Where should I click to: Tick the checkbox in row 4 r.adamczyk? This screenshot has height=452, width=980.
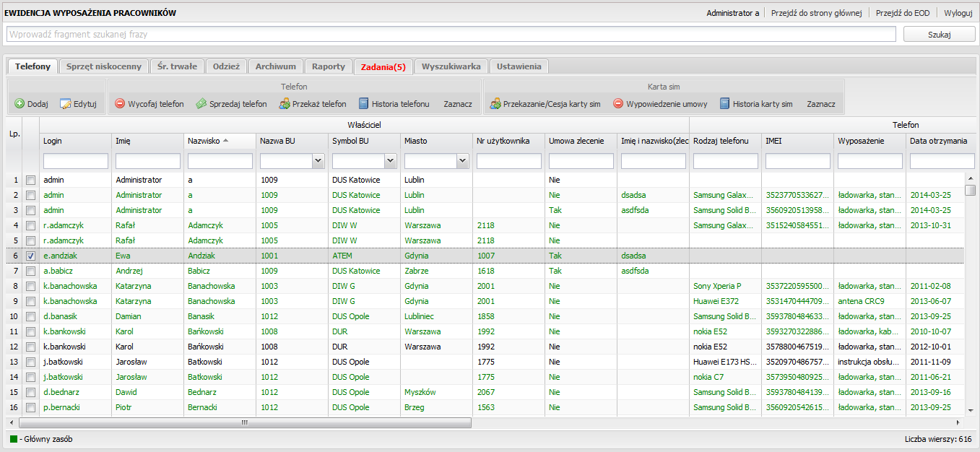point(31,225)
